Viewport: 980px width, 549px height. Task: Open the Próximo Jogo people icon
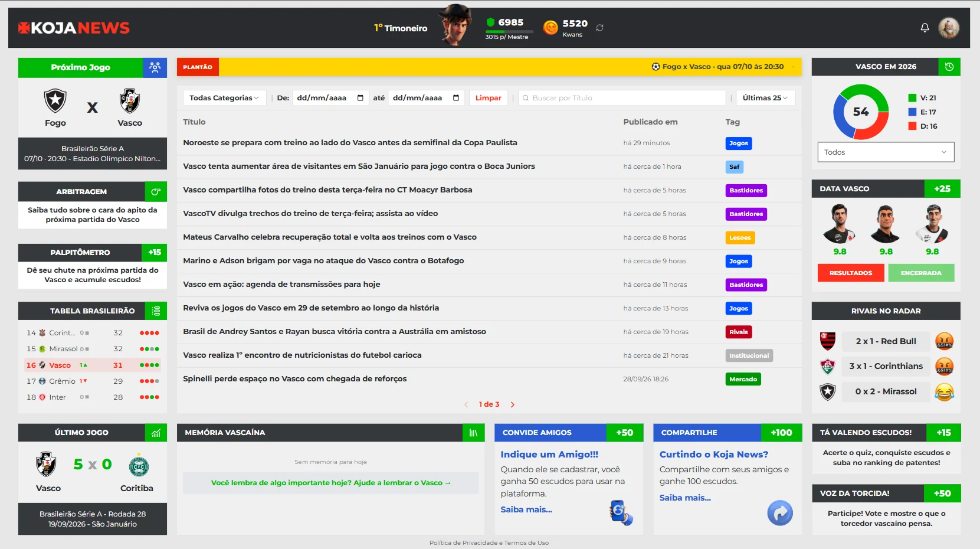pyautogui.click(x=155, y=67)
